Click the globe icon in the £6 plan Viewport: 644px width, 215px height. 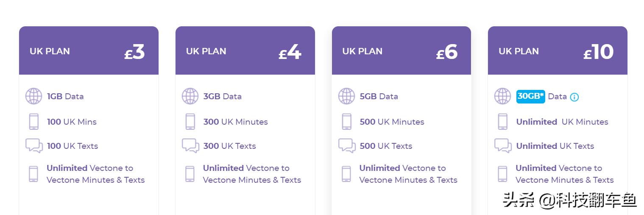pos(346,96)
